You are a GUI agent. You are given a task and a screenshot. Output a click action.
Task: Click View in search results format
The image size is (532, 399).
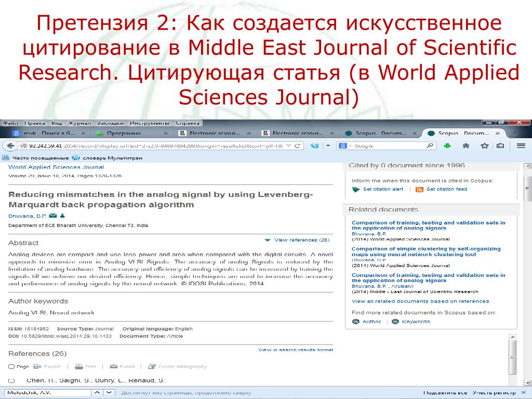coord(296,350)
